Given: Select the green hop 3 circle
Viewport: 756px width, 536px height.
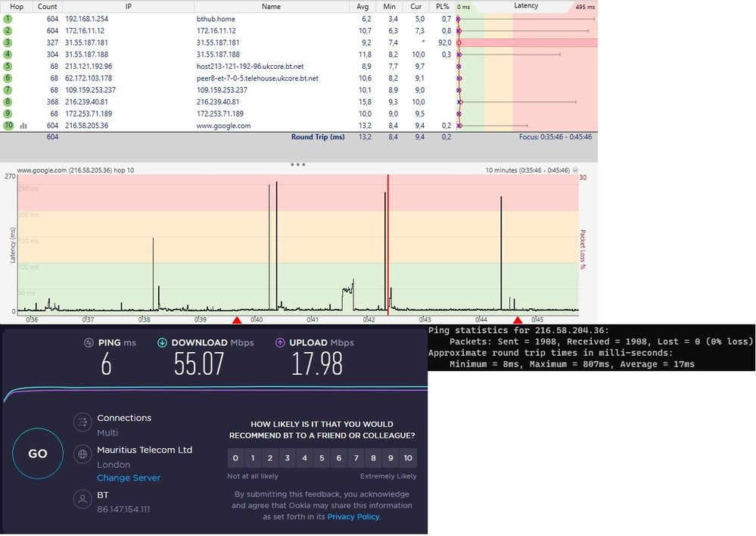Looking at the screenshot, I should [x=8, y=42].
